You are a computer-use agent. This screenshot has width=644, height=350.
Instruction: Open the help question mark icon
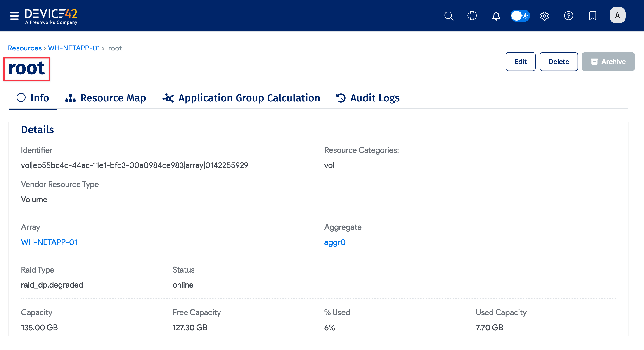coord(568,16)
